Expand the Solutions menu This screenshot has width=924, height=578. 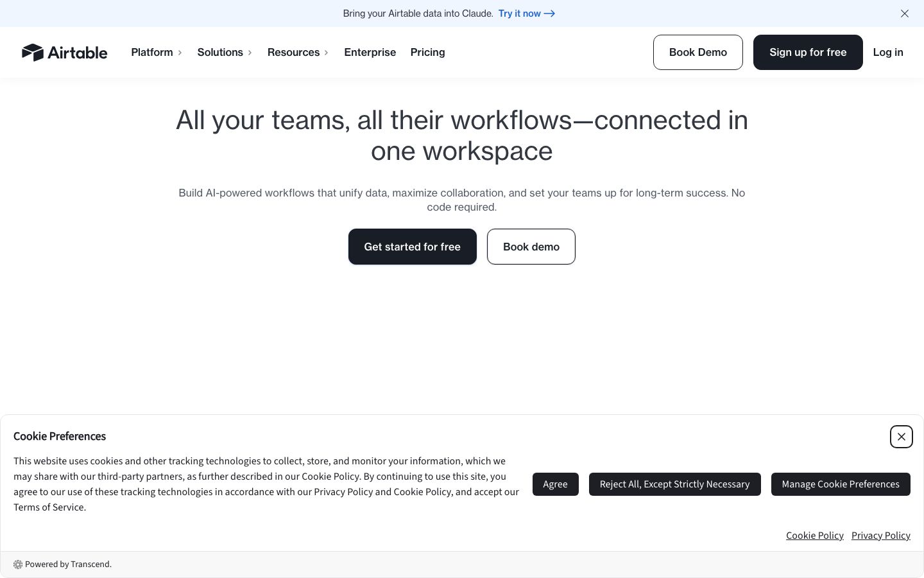225,52
